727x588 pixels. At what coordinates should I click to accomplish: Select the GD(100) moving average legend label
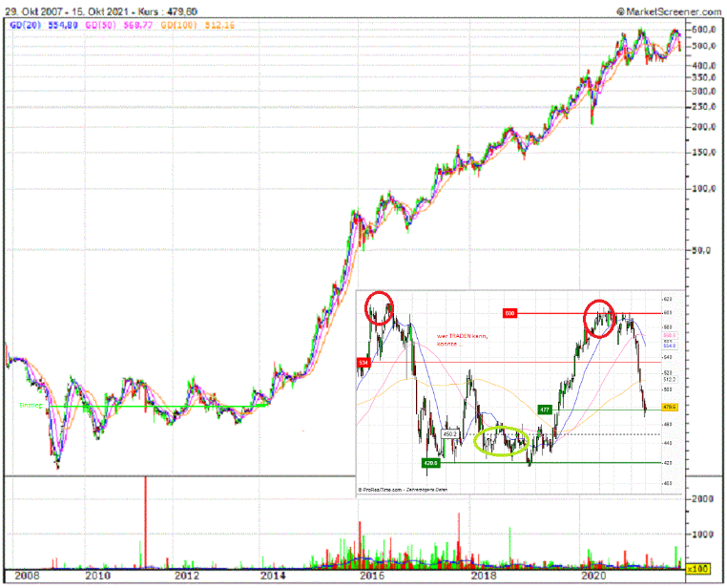[x=178, y=25]
